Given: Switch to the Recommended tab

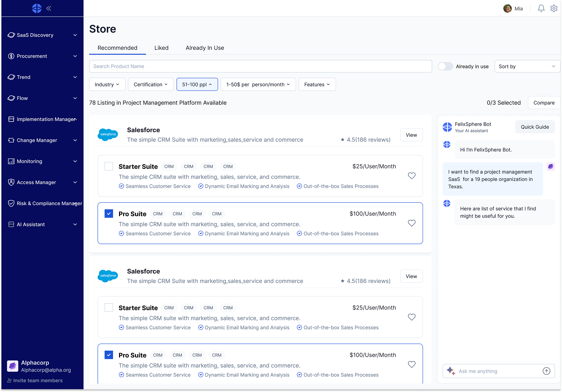Looking at the screenshot, I should 117,48.
